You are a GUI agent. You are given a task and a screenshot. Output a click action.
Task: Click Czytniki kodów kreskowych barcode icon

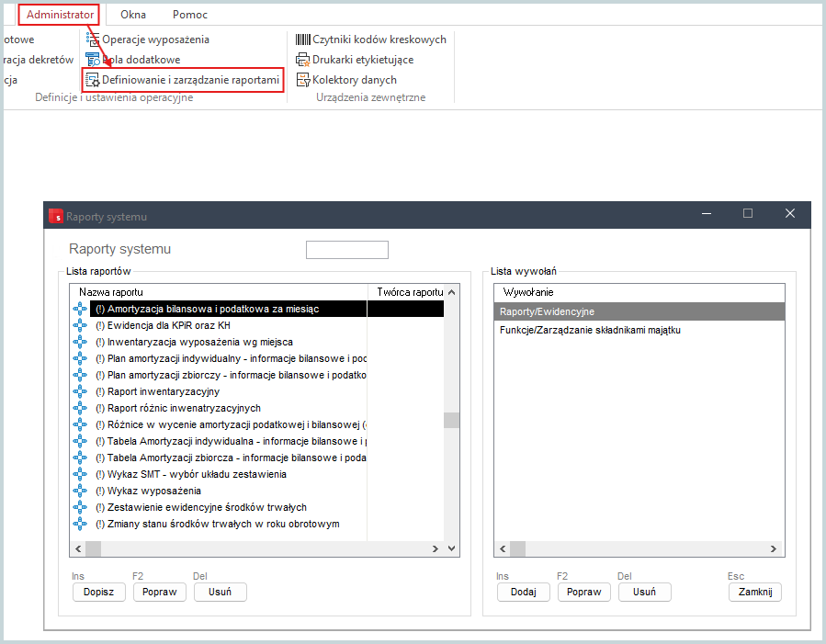click(x=303, y=40)
